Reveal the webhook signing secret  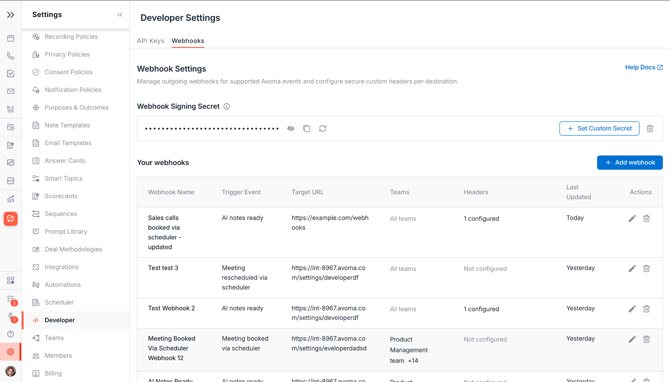(291, 129)
